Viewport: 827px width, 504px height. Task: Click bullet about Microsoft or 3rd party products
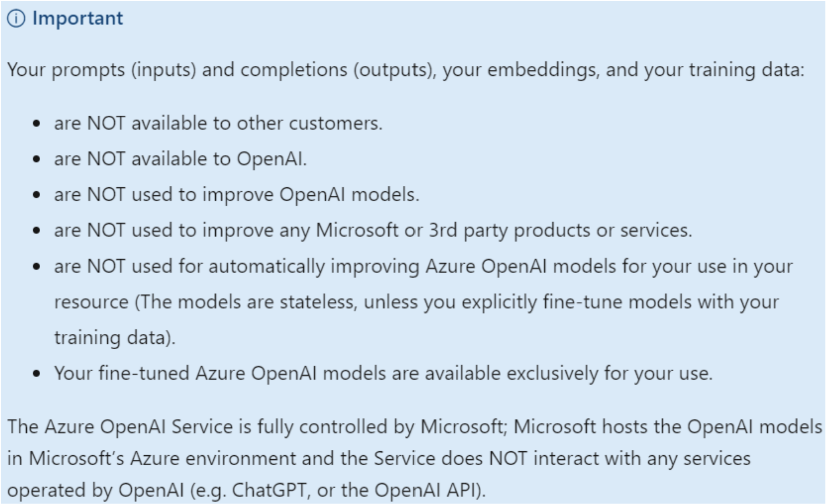[373, 231]
